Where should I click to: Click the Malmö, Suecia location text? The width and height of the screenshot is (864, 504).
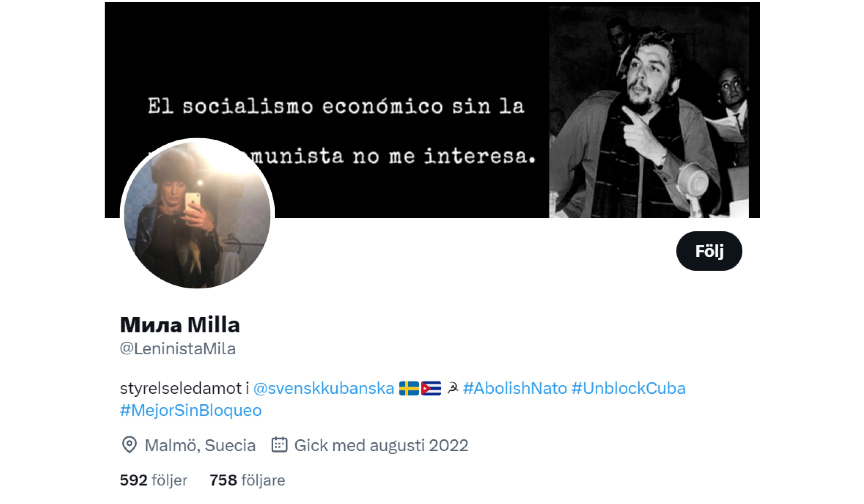[x=200, y=445]
